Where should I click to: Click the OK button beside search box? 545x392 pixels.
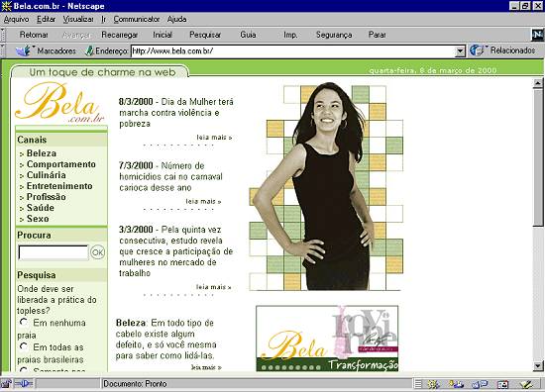[97, 252]
